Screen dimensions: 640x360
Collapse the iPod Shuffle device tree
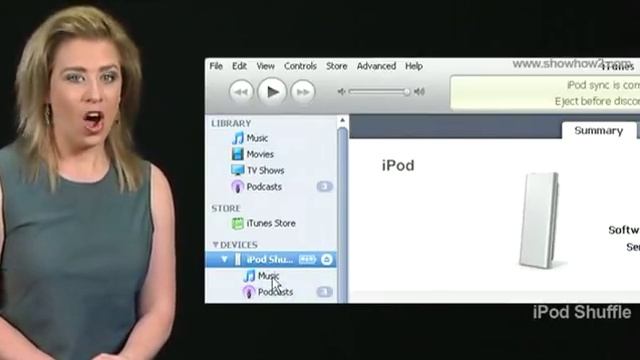coord(224,259)
